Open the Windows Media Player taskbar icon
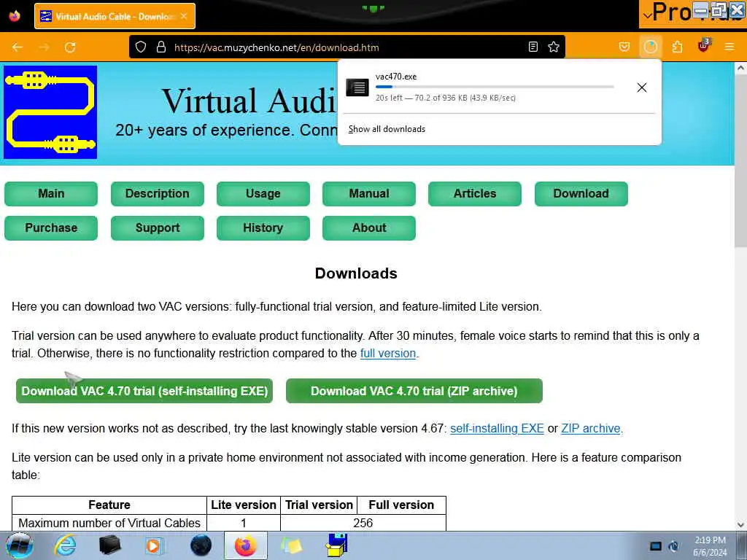This screenshot has height=560, width=747. point(155,545)
